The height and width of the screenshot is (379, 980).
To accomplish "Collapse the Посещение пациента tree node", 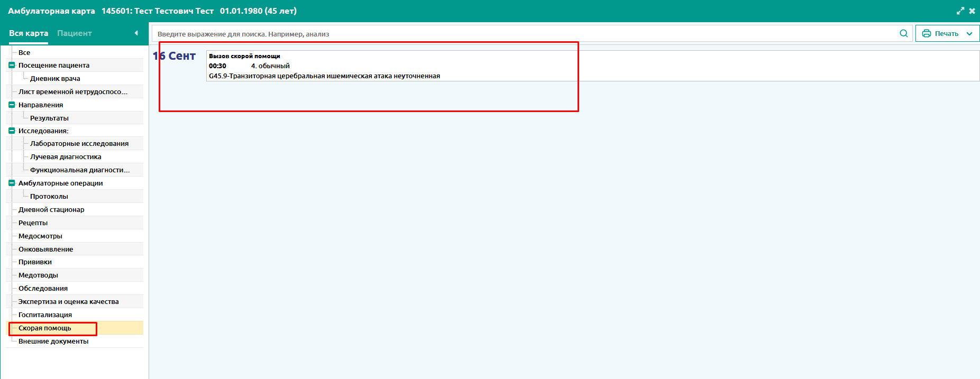I will [12, 66].
